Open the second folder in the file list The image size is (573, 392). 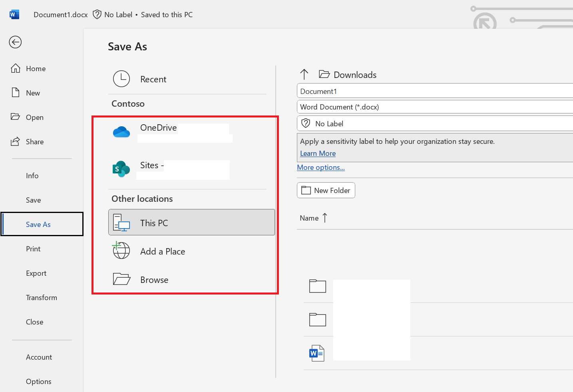pyautogui.click(x=318, y=320)
